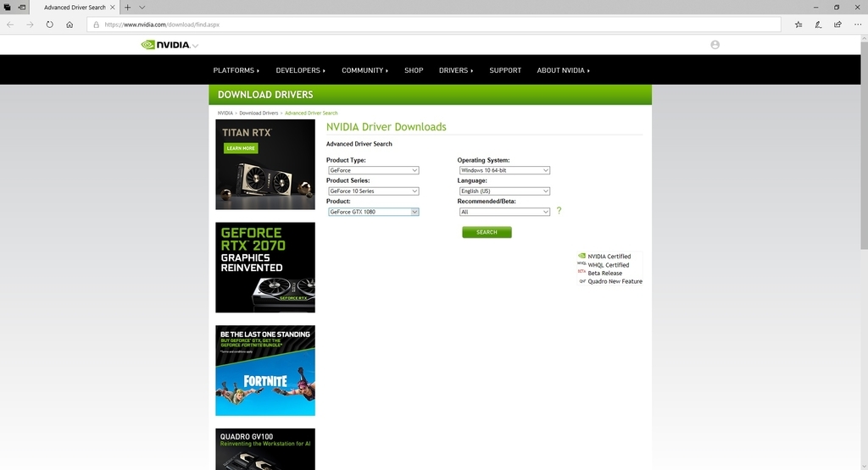Screen dimensions: 868x470
Task: Click the DOWNLOAD DRIVERS header title
Action: click(265, 95)
